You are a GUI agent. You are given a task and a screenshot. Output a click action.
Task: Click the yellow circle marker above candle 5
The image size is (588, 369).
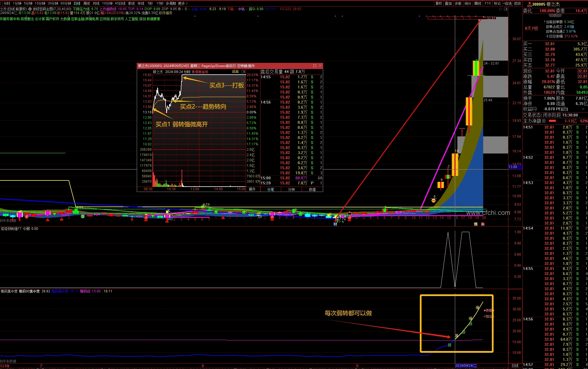[434, 201]
